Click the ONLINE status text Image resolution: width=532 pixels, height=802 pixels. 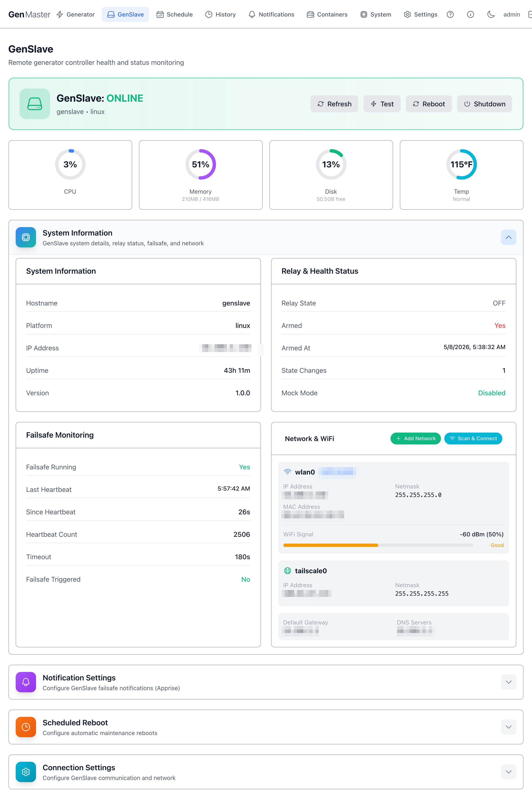(125, 98)
